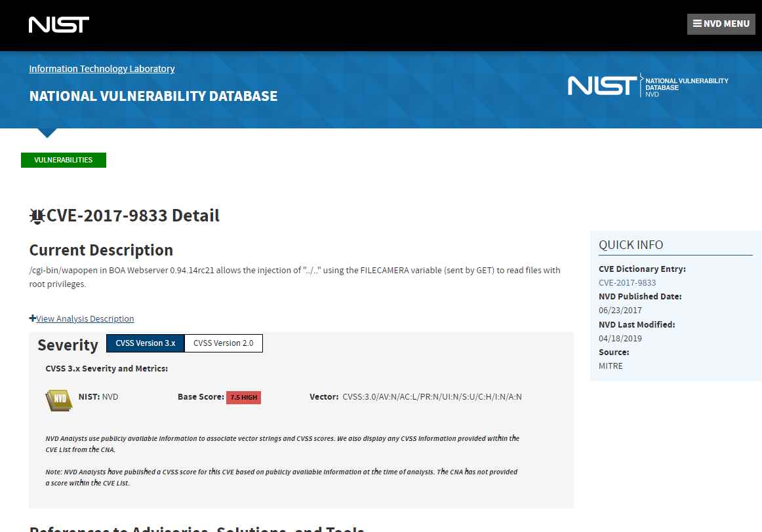Click the NVD book icon under Severity

(58, 399)
